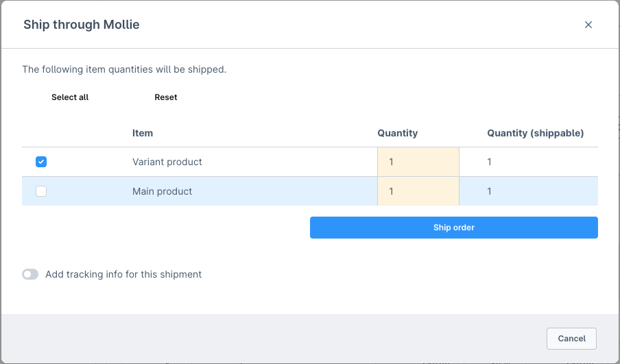Click Main product's shippable quantity value
Screen dimensions: 620x364
click(489, 191)
